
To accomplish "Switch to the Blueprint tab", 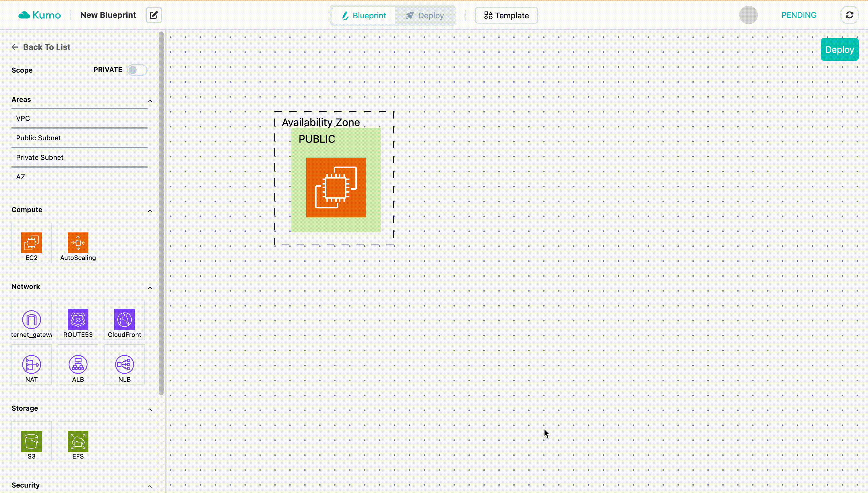I will click(364, 15).
